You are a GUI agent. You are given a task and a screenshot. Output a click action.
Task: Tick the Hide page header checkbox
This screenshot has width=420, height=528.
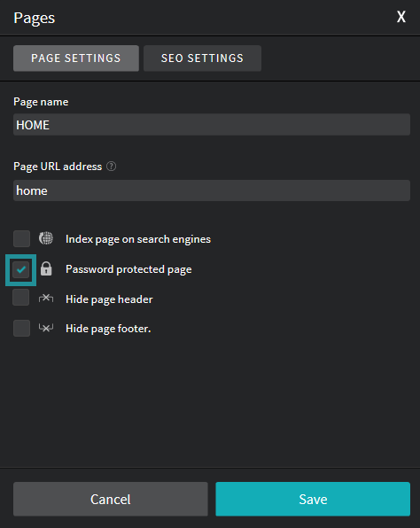coord(21,298)
